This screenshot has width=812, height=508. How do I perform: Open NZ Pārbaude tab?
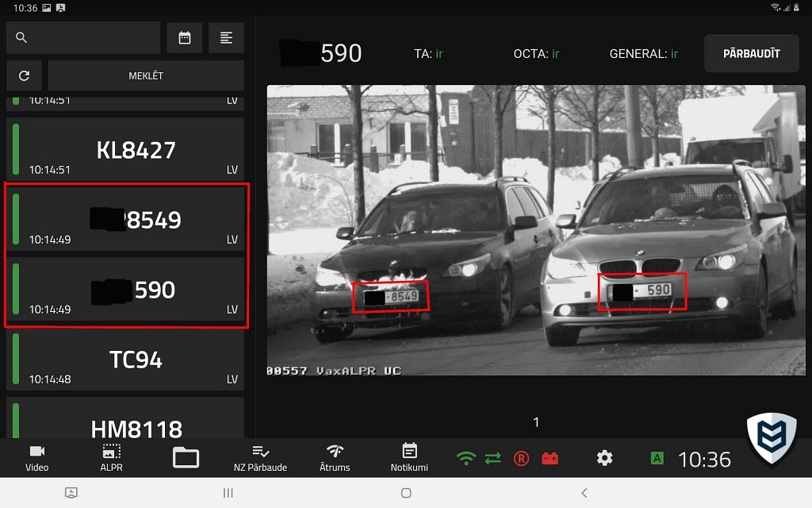click(x=260, y=458)
